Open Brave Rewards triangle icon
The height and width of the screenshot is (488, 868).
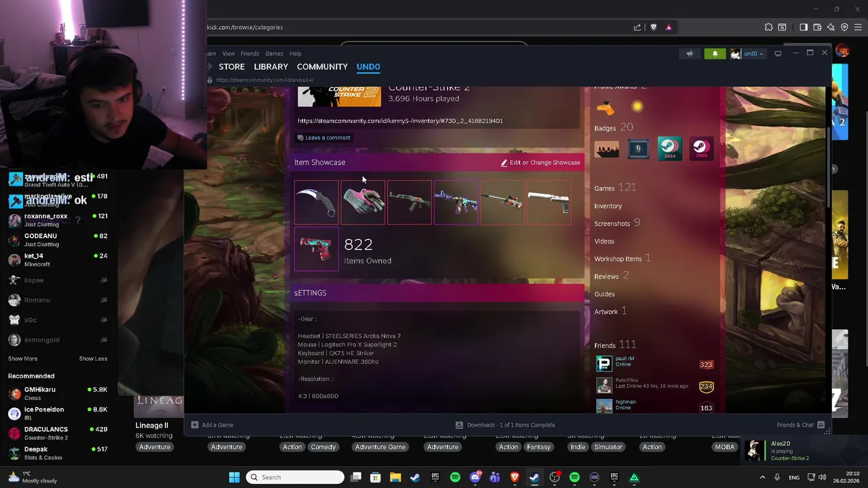click(669, 27)
